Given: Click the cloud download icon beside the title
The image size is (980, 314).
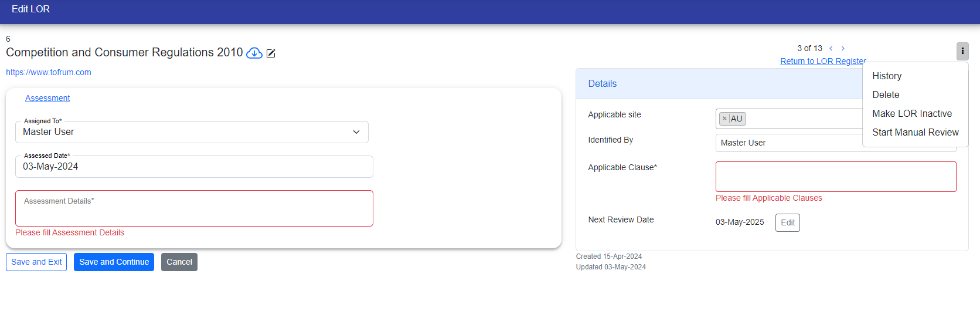Looking at the screenshot, I should pyautogui.click(x=254, y=53).
